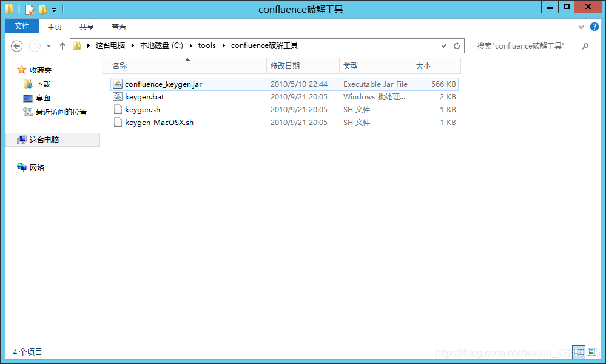Click the 这台电脑 computer icon
The width and height of the screenshot is (606, 364).
coord(22,140)
